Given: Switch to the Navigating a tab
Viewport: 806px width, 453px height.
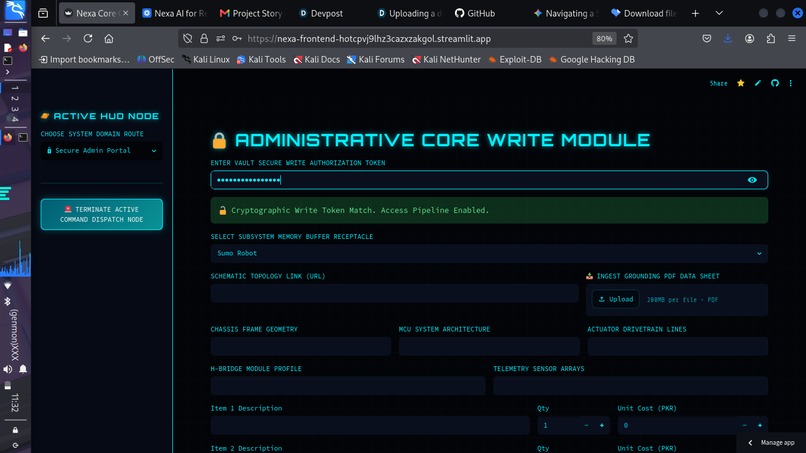Looking at the screenshot, I should tap(564, 13).
